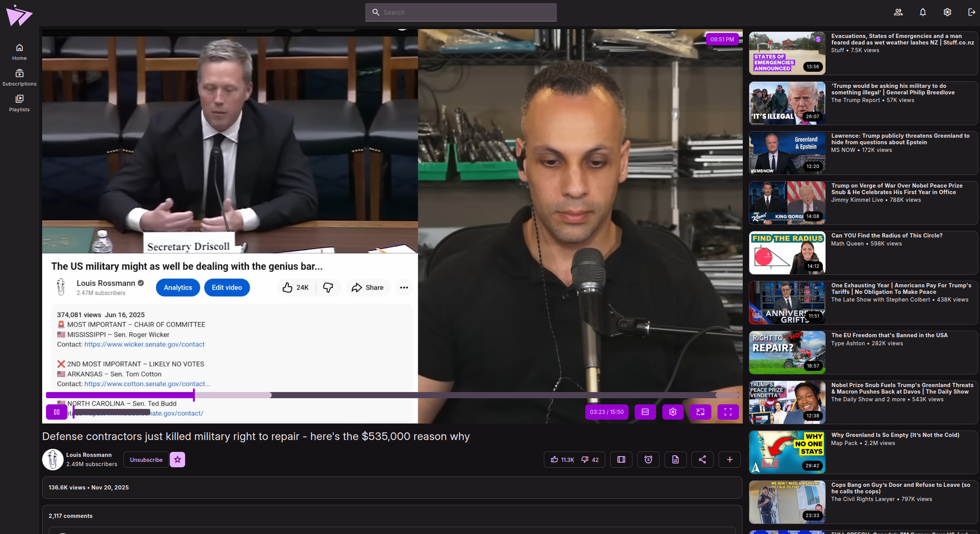This screenshot has height=534, width=980.
Task: Click the sign-out icon in the header
Action: pyautogui.click(x=971, y=12)
